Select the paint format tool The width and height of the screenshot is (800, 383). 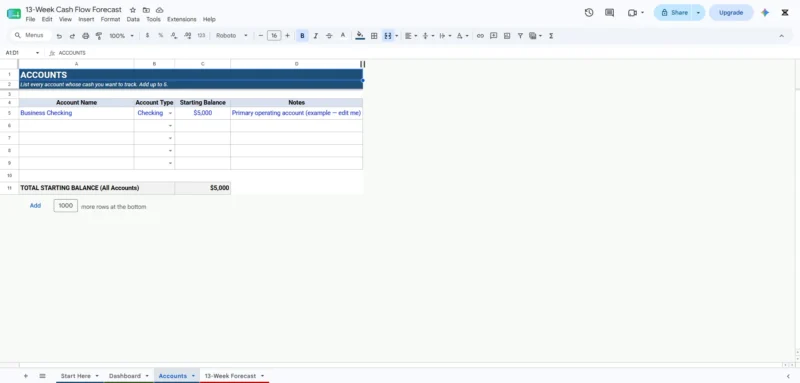pyautogui.click(x=99, y=36)
